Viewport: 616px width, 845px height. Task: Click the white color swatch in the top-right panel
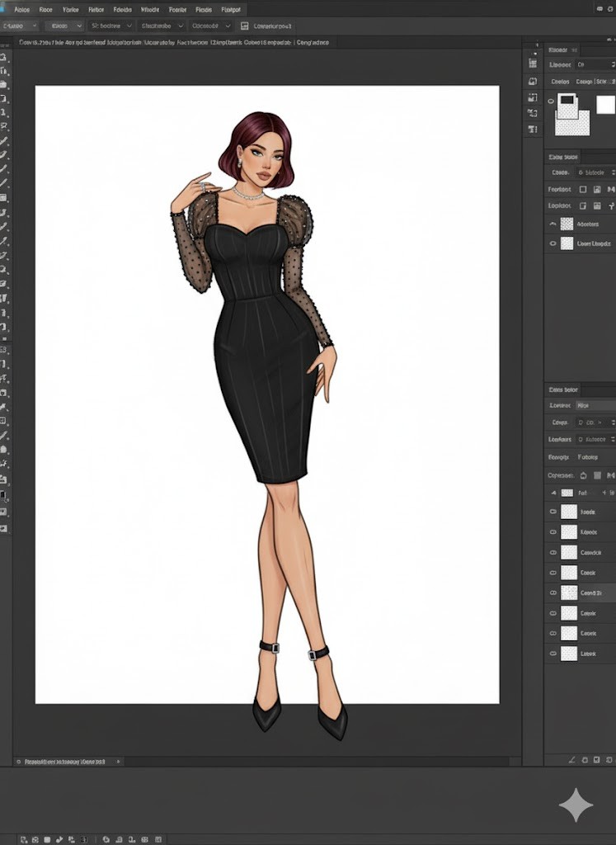point(605,105)
